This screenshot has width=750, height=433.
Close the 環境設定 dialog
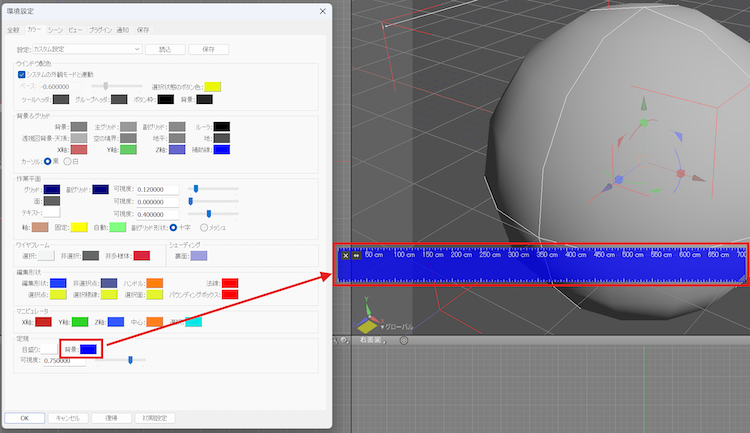point(322,11)
